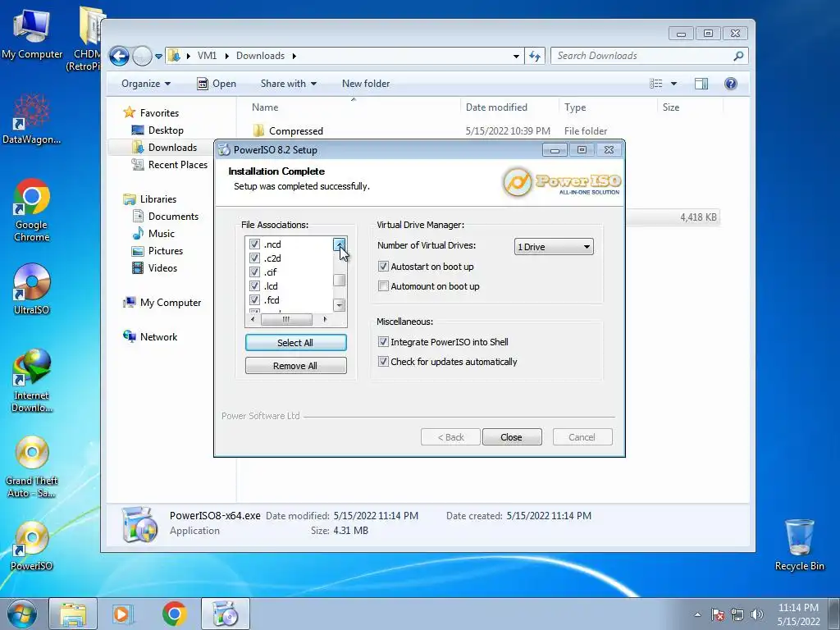Image resolution: width=840 pixels, height=630 pixels.
Task: Open view options dropdown arrow
Action: click(674, 84)
